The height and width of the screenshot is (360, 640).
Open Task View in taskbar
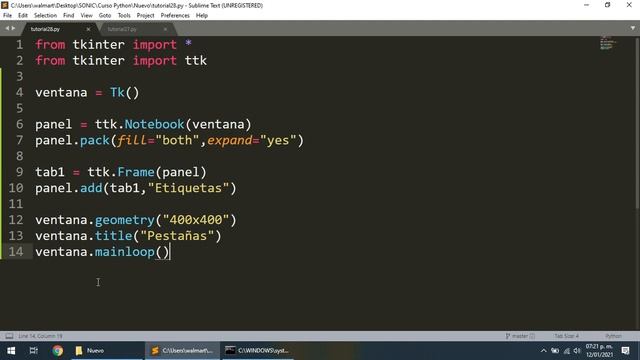click(33, 351)
